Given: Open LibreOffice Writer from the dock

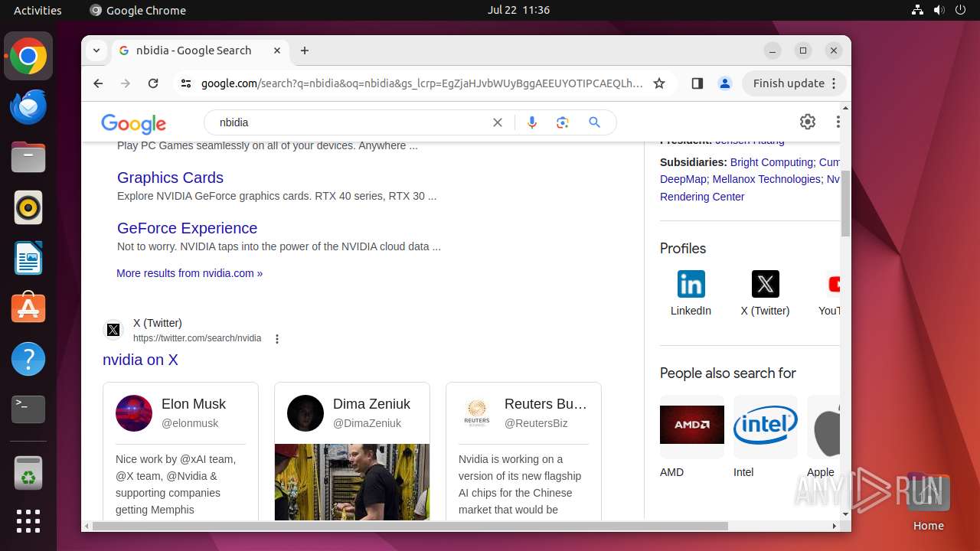Looking at the screenshot, I should tap(28, 258).
